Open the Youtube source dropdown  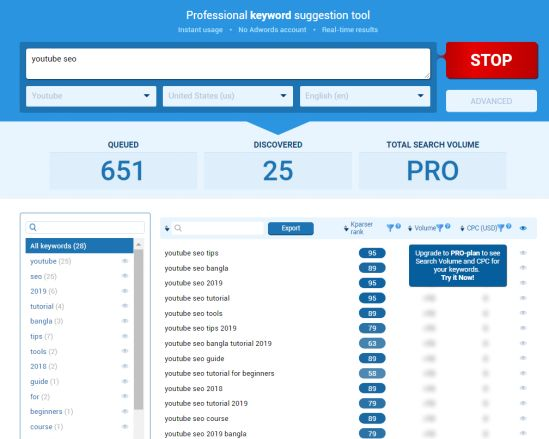91,96
